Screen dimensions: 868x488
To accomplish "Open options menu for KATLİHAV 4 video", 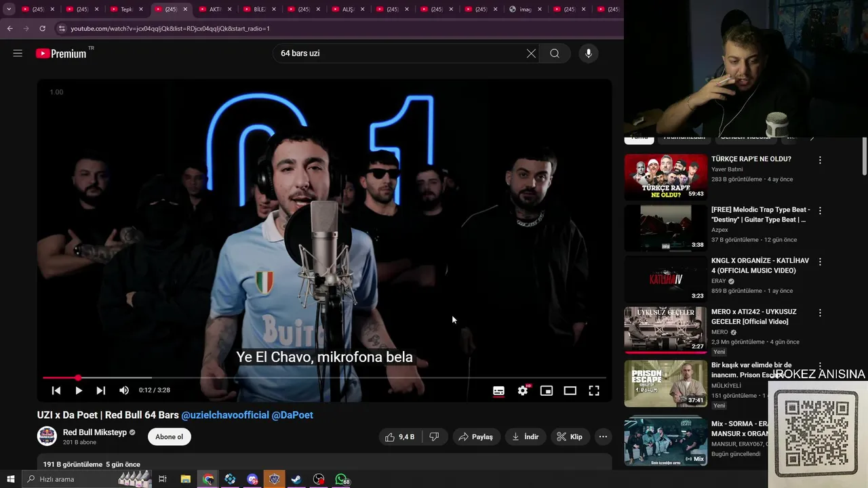I will 820,262.
